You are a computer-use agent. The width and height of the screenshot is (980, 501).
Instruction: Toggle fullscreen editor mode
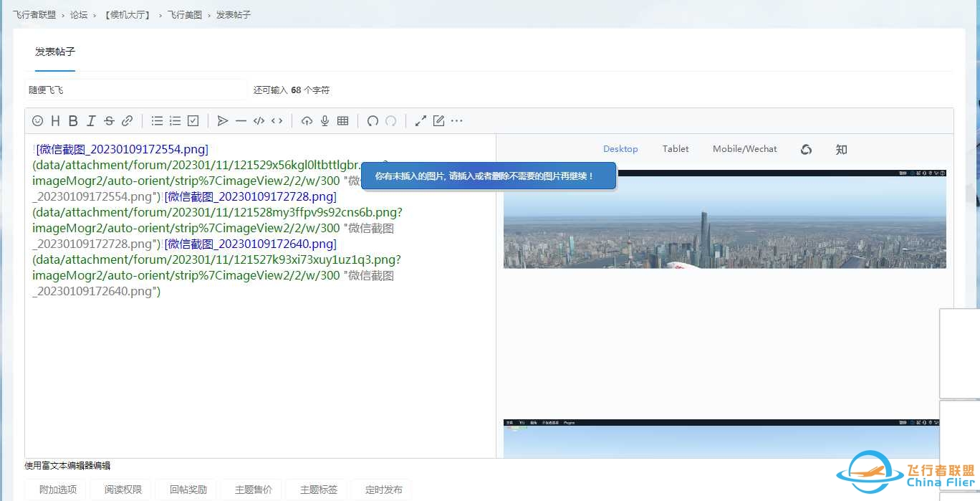(421, 121)
